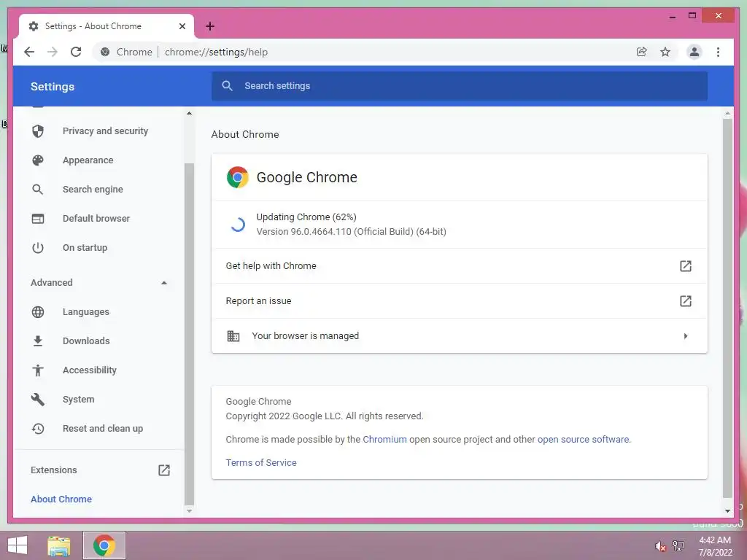Viewport: 747px width, 560px height.
Task: Open the Extensions page
Action: click(98, 470)
